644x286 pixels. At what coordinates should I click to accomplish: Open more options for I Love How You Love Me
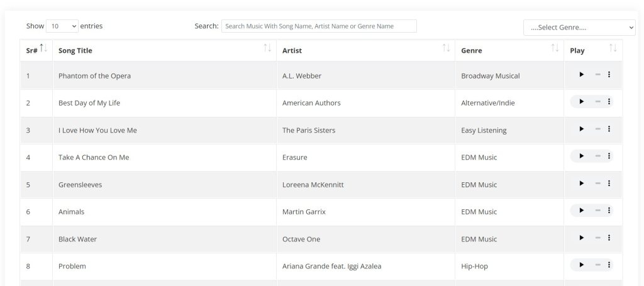tap(609, 129)
